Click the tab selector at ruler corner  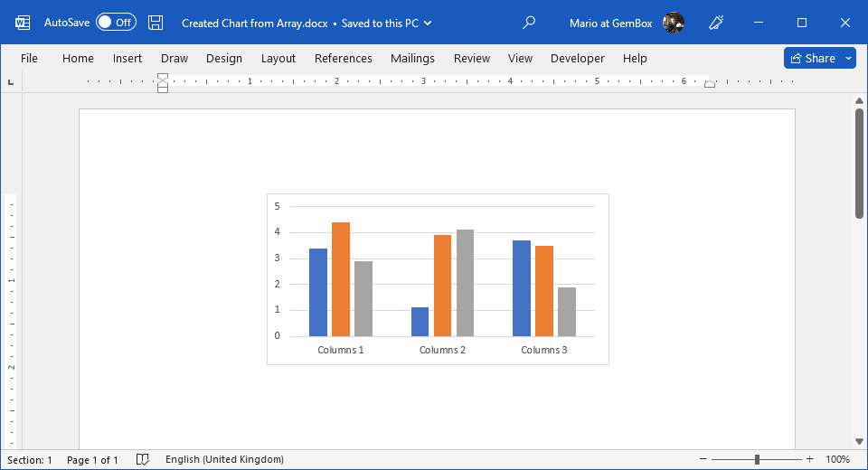click(11, 82)
